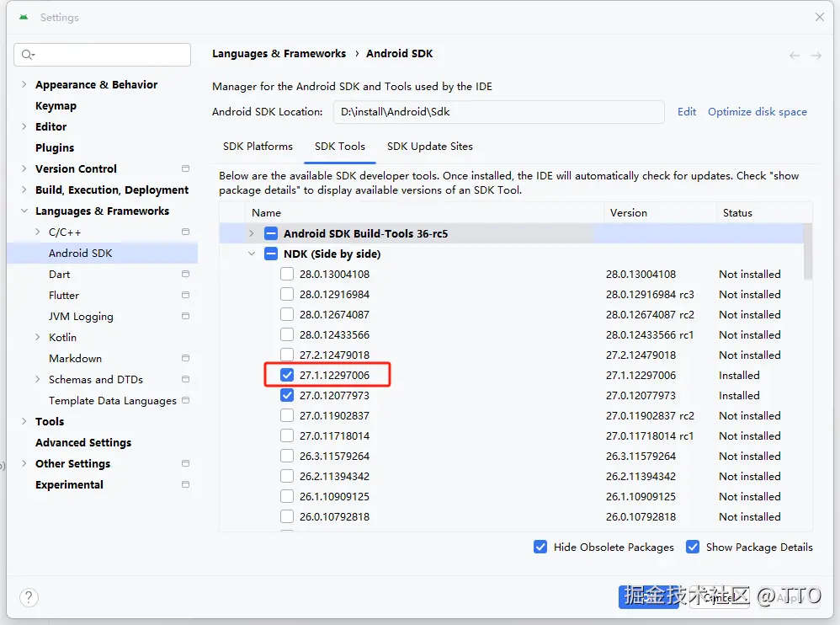Open Flutter settings page
The height and width of the screenshot is (625, 840).
pyautogui.click(x=64, y=295)
